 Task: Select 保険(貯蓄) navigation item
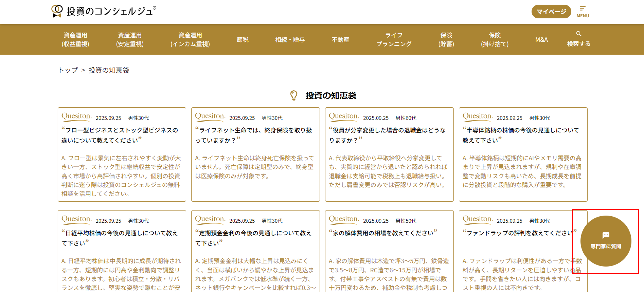click(446, 40)
